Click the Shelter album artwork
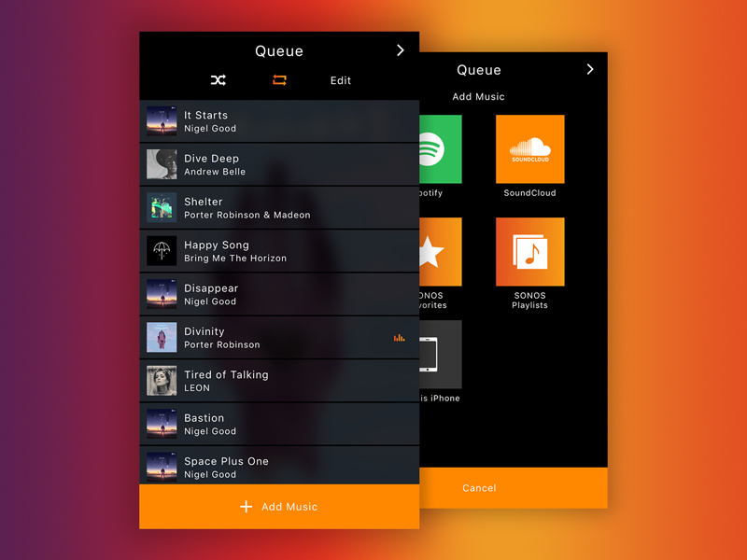 [x=161, y=207]
